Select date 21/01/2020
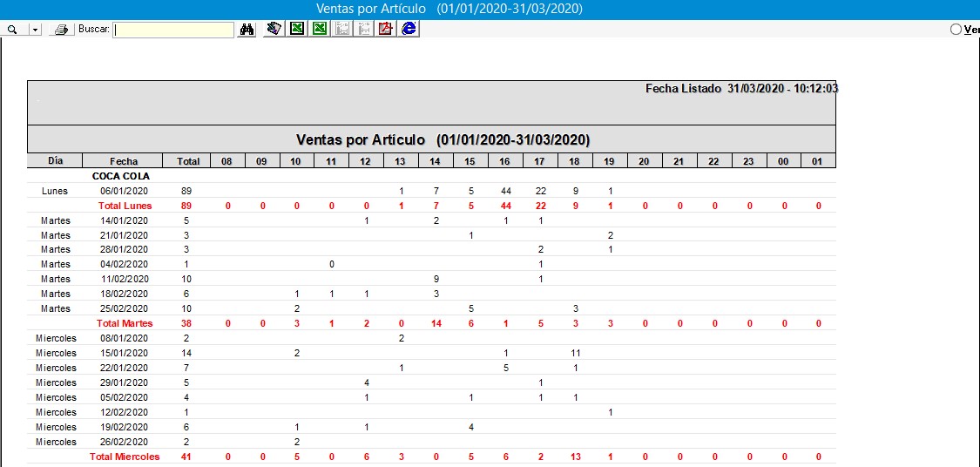 point(125,236)
